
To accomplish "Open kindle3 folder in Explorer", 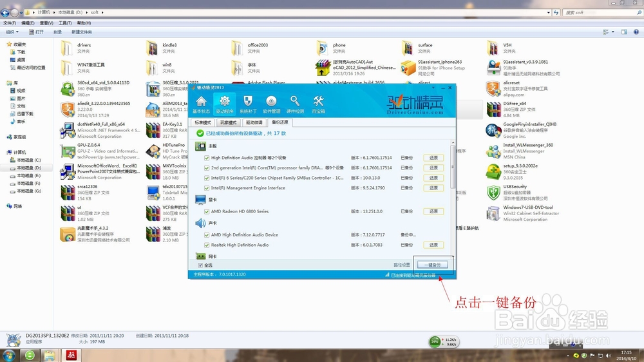I will pos(153,48).
